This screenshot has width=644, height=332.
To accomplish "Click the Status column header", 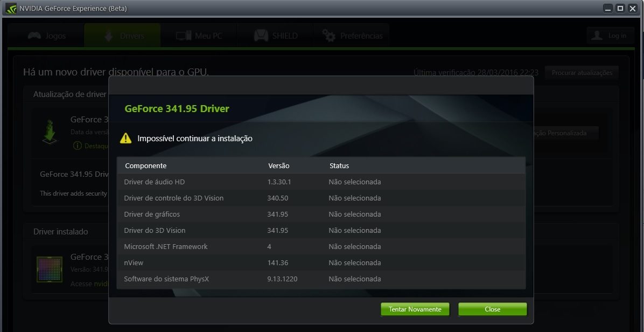I will [339, 165].
